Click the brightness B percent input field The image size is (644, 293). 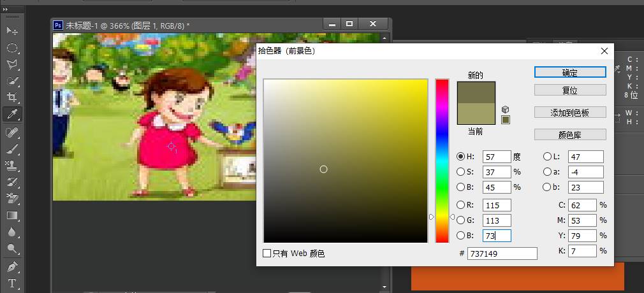(497, 187)
